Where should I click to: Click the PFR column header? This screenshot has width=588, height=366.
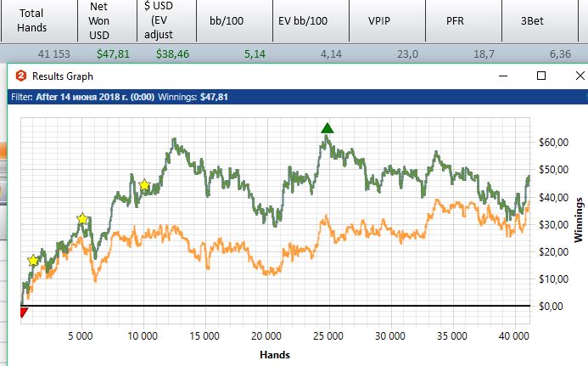pos(463,20)
